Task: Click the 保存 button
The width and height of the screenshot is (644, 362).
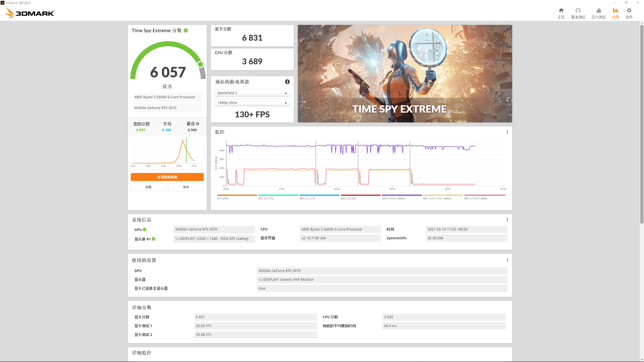Action: pos(186,187)
